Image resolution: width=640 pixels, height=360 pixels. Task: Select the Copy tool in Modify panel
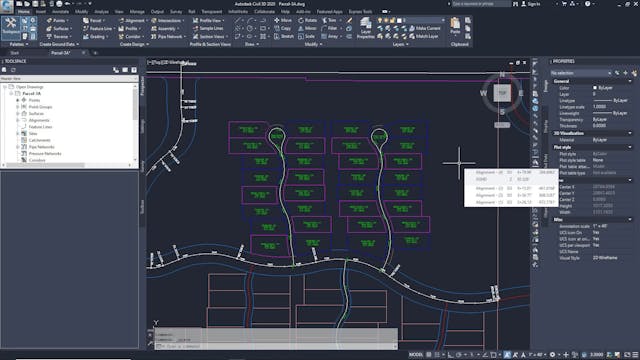pyautogui.click(x=283, y=29)
